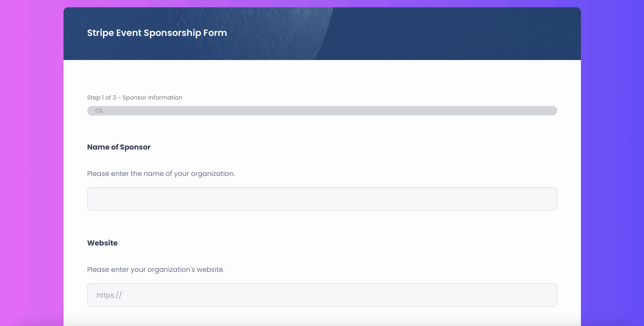Click the organization name instruction text

tap(161, 173)
